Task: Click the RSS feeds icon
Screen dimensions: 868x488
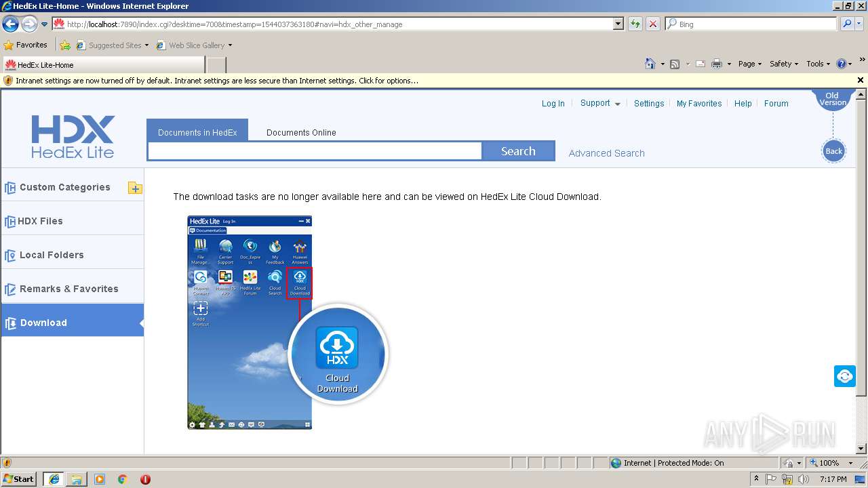Action: (675, 64)
